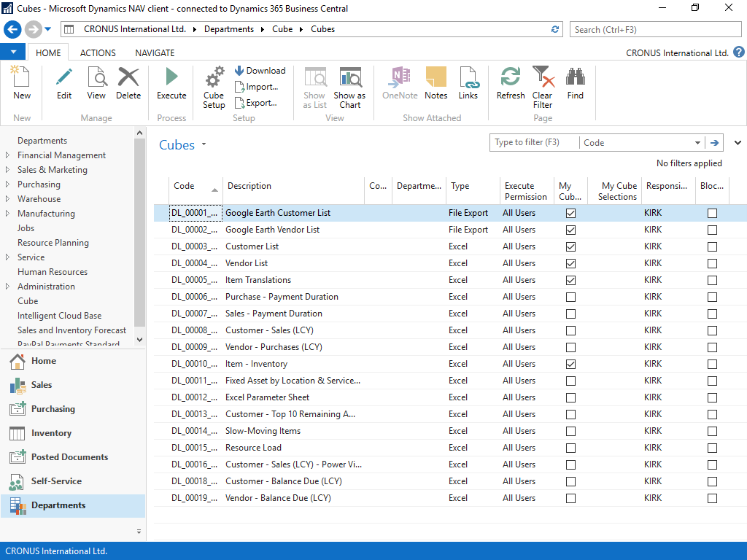
Task: Uncheck My Cube for Customer List row
Action: click(x=570, y=246)
